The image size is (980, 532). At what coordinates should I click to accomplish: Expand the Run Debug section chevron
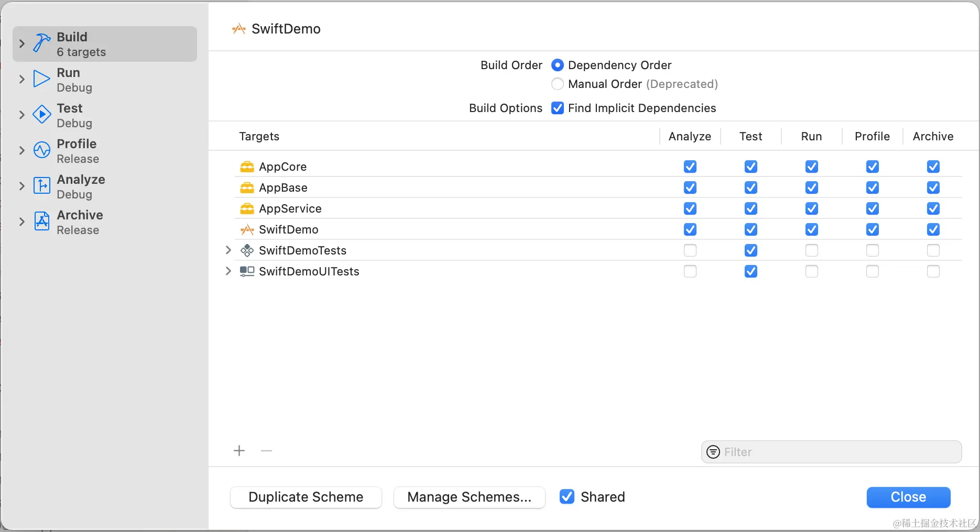point(21,79)
